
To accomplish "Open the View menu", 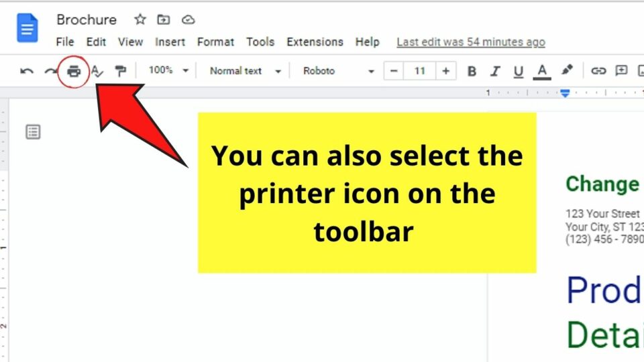I will (130, 42).
